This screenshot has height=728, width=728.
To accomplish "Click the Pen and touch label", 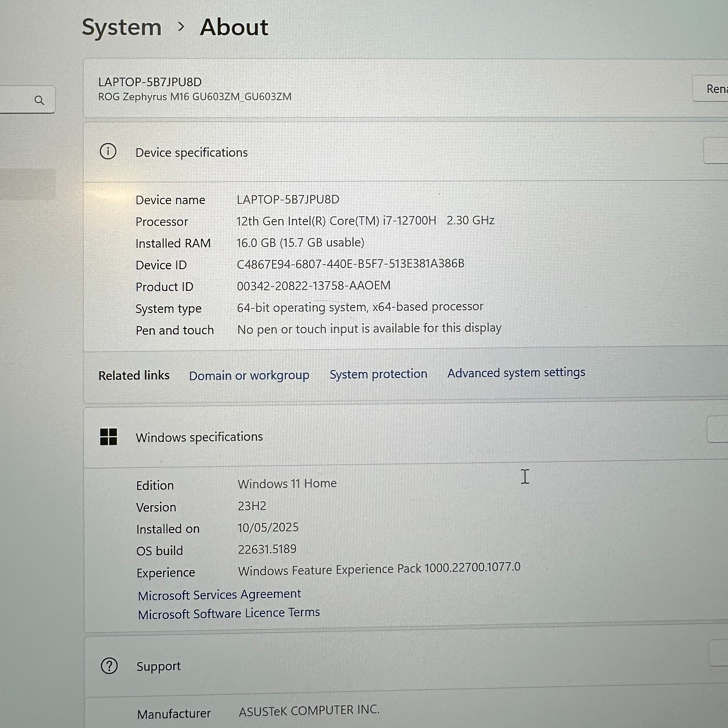I will (174, 330).
